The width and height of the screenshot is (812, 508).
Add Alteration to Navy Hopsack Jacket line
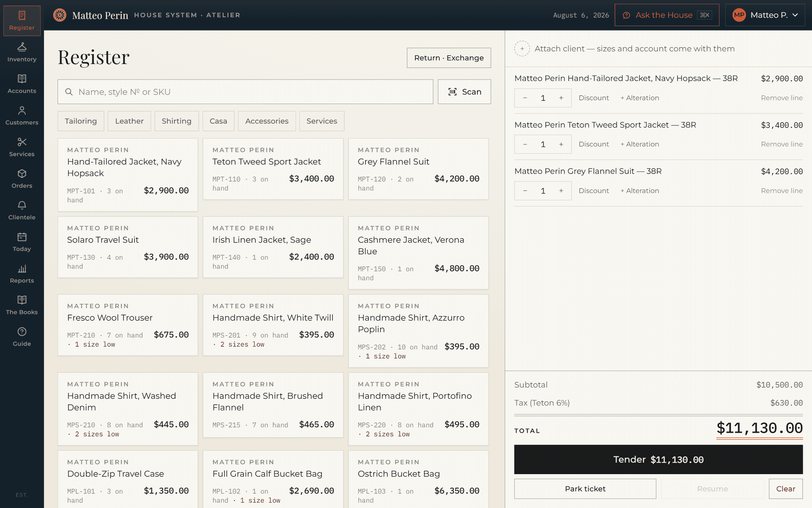[x=640, y=98]
